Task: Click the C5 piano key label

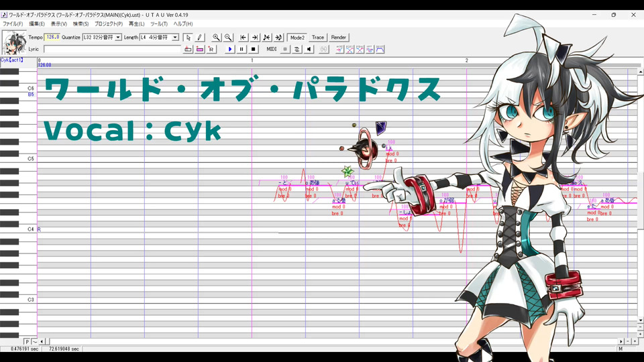Action: 31,158
